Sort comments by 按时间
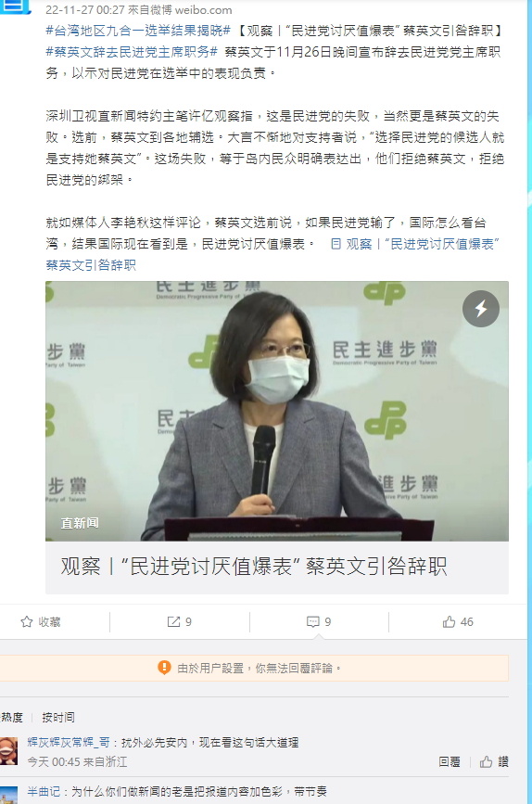 coord(57,718)
